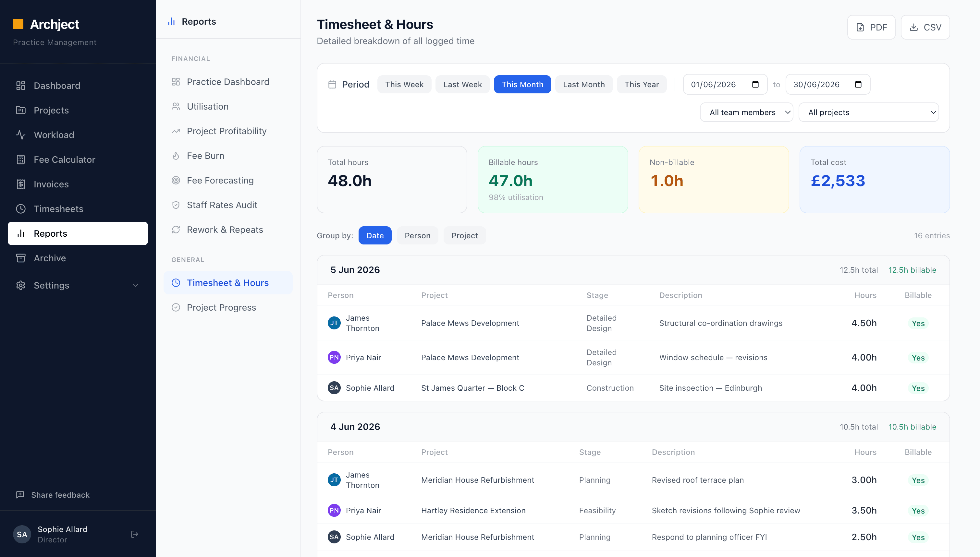
Task: Expand Settings submenu chevron
Action: pos(136,285)
